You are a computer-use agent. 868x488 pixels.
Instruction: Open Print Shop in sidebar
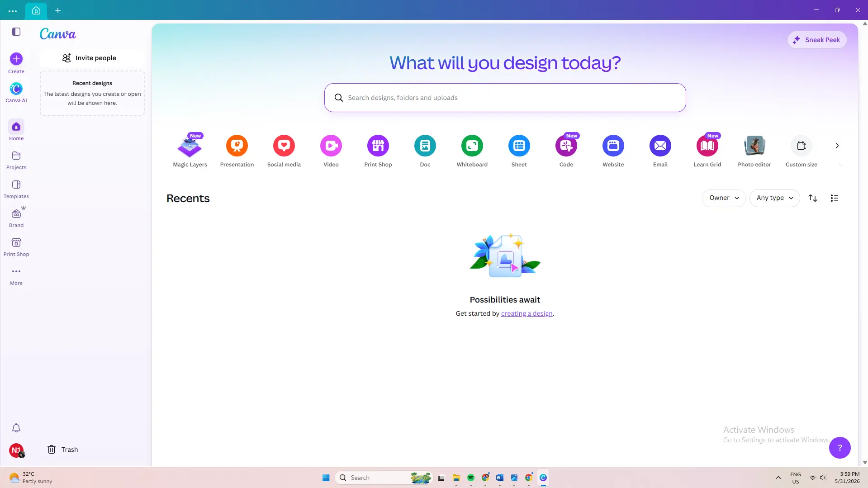tap(16, 247)
